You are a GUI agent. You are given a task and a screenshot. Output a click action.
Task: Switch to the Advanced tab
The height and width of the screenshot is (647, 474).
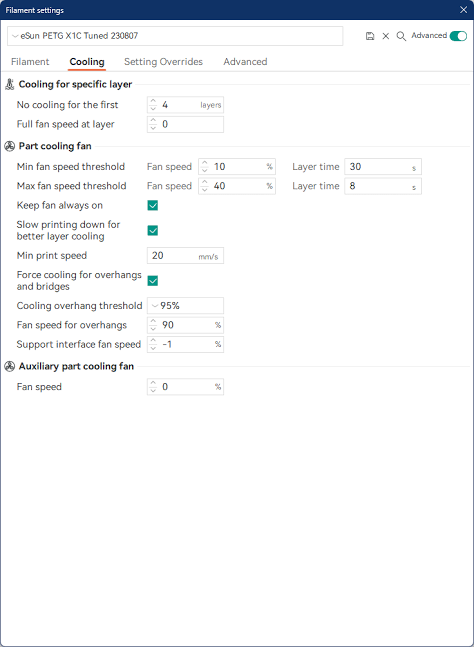click(x=245, y=62)
